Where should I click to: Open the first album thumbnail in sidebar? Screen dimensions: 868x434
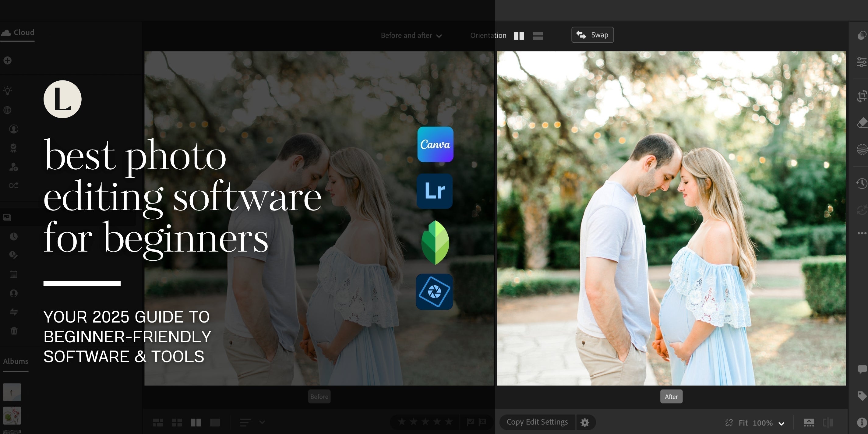pyautogui.click(x=12, y=392)
